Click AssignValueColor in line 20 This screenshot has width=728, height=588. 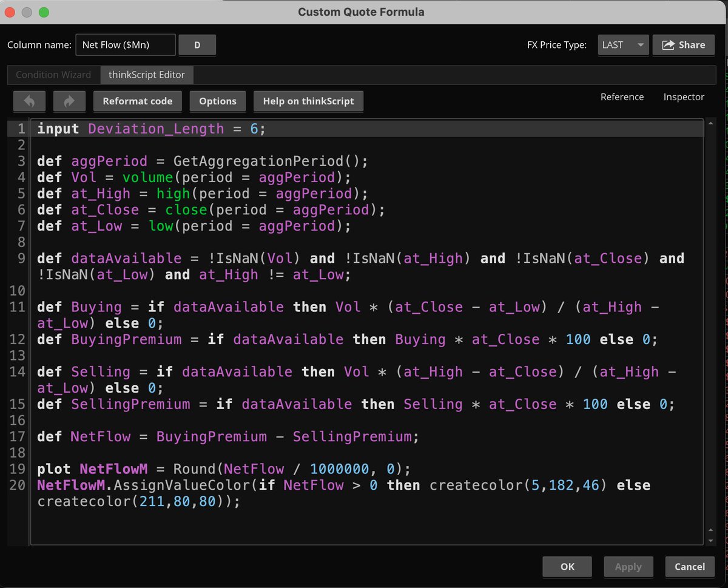tap(181, 485)
